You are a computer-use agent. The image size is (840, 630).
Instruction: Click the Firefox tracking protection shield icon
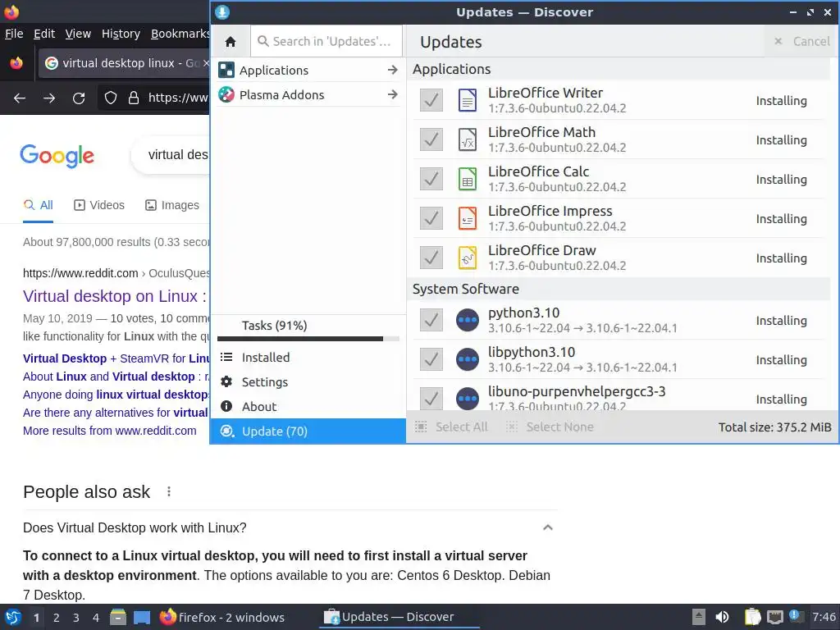click(111, 98)
